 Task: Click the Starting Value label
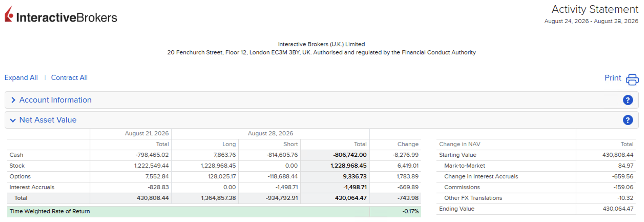click(x=458, y=155)
